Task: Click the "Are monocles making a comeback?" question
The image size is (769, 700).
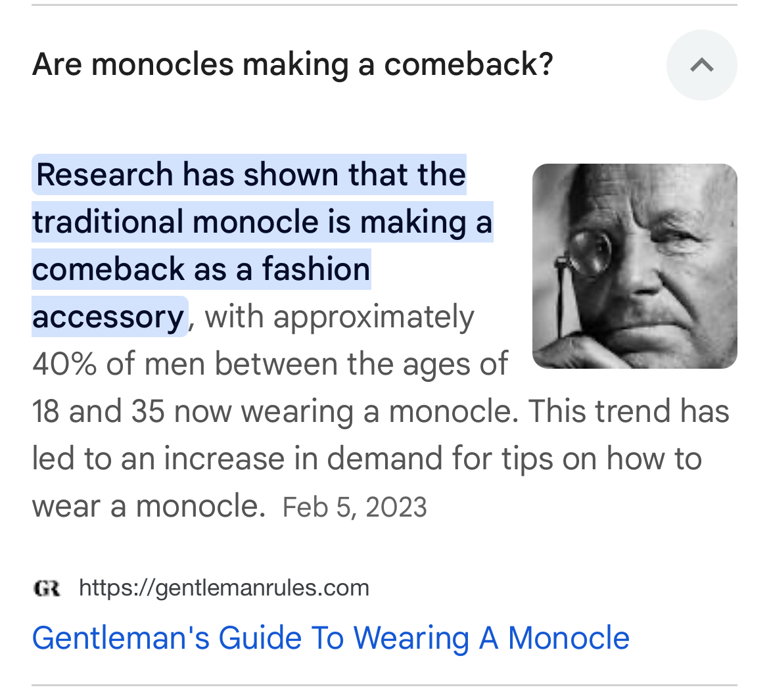Action: point(292,65)
